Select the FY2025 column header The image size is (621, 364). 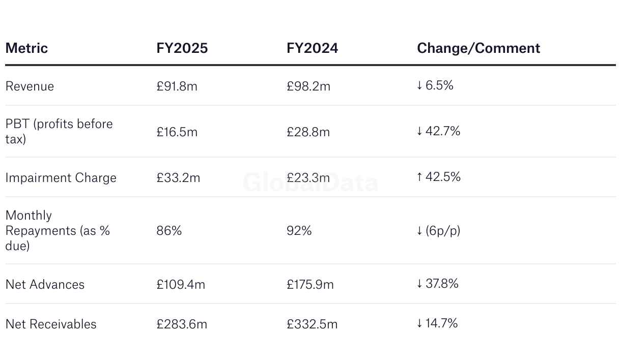click(x=182, y=48)
